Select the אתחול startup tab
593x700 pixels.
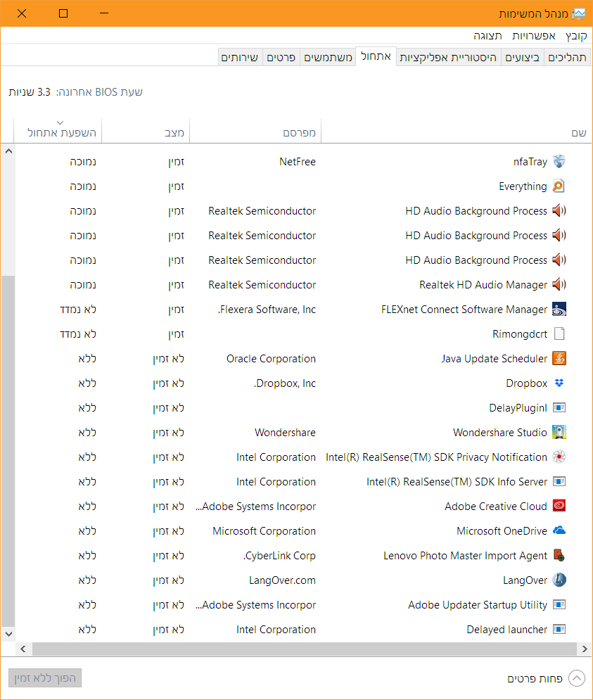[376, 56]
